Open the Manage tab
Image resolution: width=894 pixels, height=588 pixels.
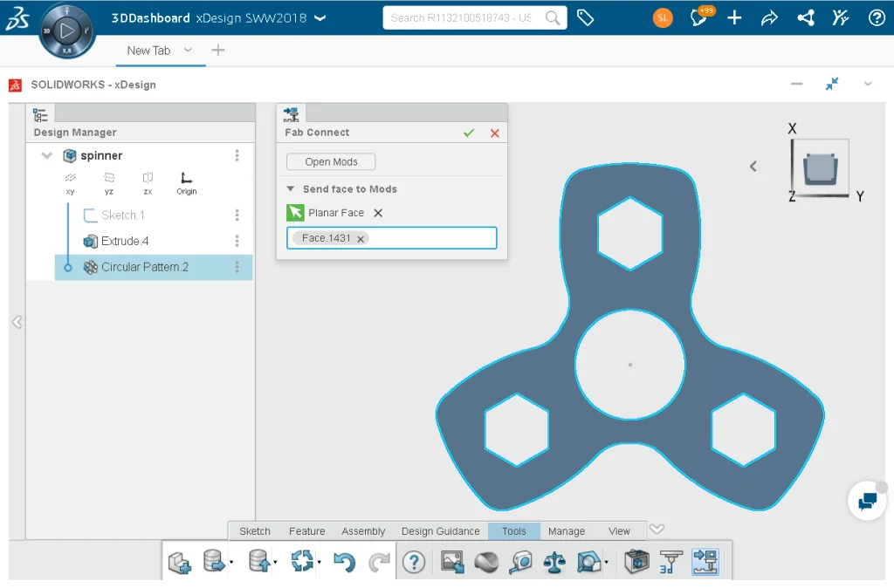tap(567, 530)
